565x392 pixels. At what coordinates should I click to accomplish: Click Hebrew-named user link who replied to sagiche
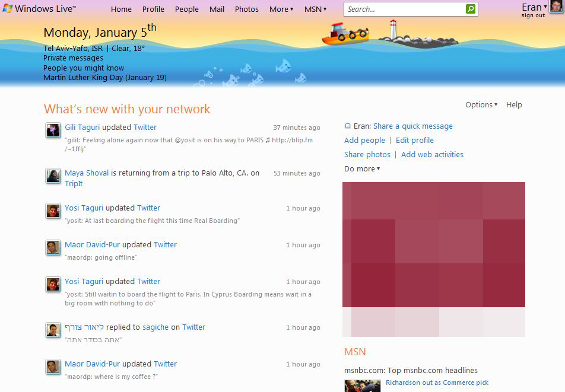(84, 327)
